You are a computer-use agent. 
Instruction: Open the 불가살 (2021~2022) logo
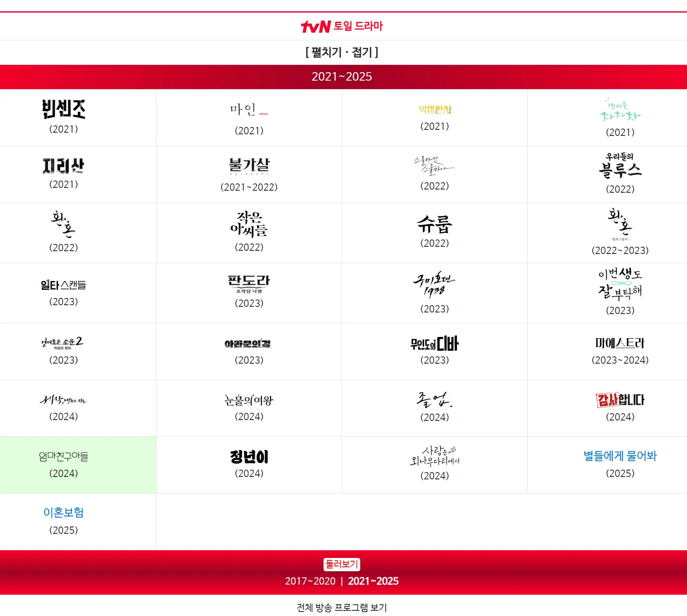pos(249,166)
